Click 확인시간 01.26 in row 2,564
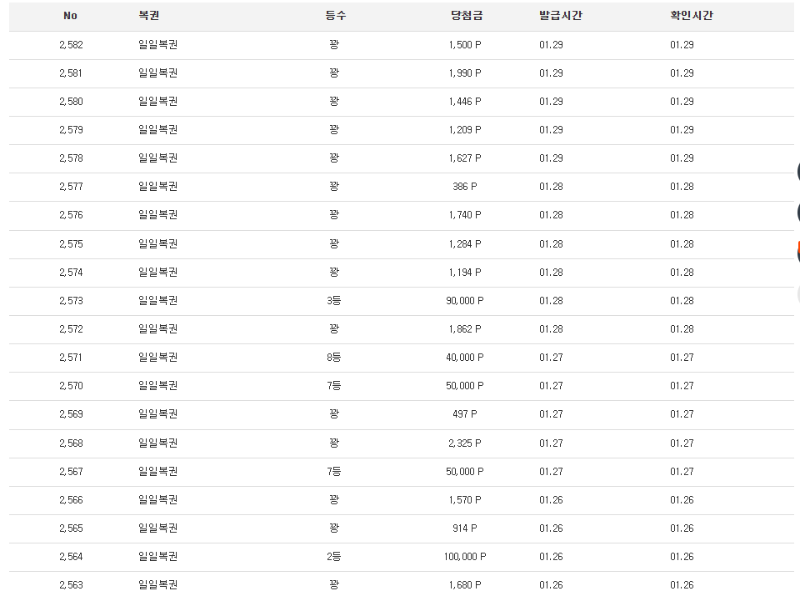 point(682,557)
